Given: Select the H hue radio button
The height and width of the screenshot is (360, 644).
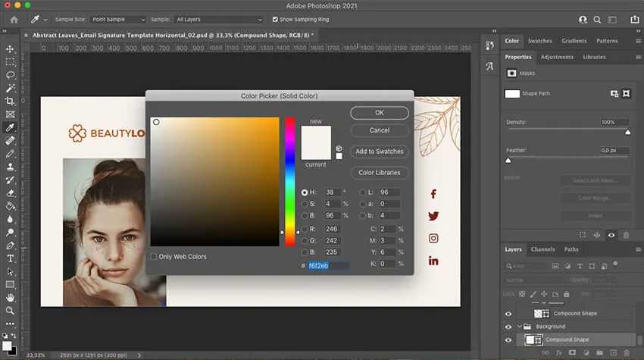Looking at the screenshot, I should tap(305, 193).
